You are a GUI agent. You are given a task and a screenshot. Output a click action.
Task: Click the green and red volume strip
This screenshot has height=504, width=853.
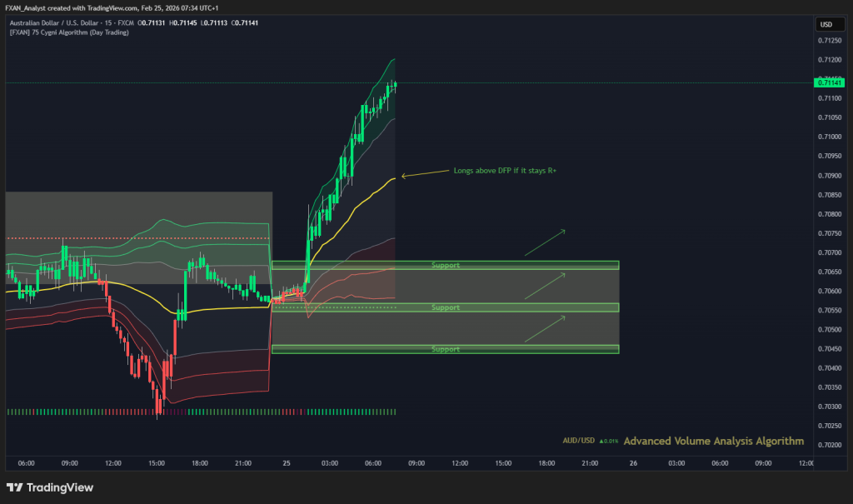click(200, 412)
